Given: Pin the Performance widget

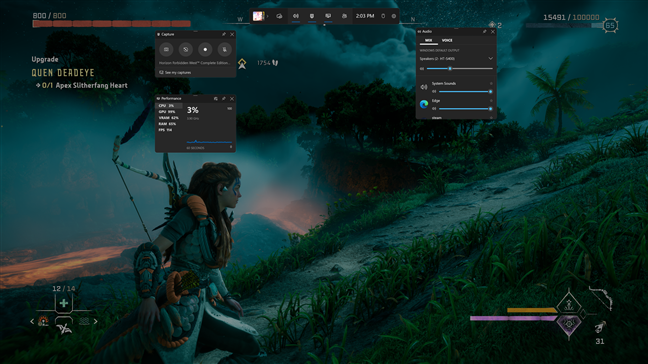Looking at the screenshot, I should 224,99.
